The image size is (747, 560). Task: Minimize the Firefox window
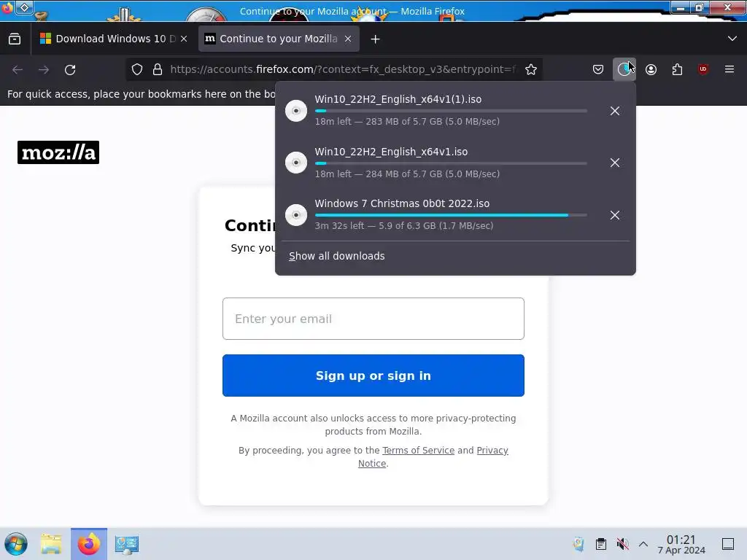pos(681,7)
